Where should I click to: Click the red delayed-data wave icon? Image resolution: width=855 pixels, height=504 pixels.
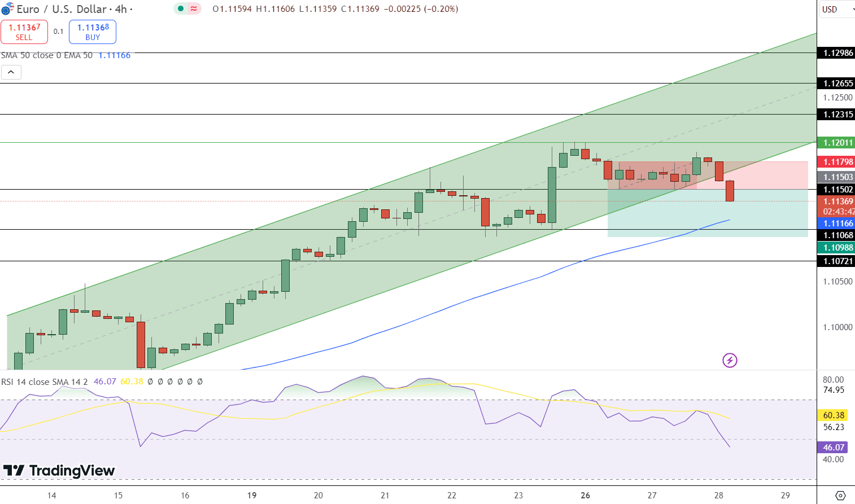click(x=194, y=8)
